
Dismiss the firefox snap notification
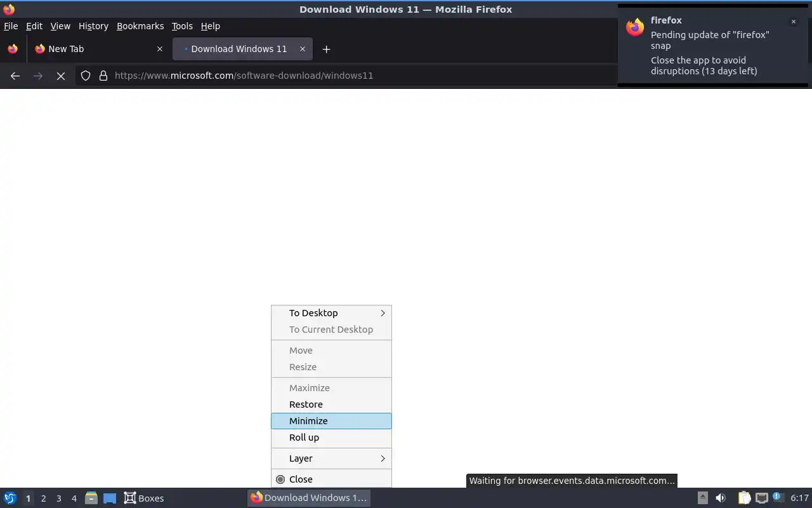click(793, 22)
